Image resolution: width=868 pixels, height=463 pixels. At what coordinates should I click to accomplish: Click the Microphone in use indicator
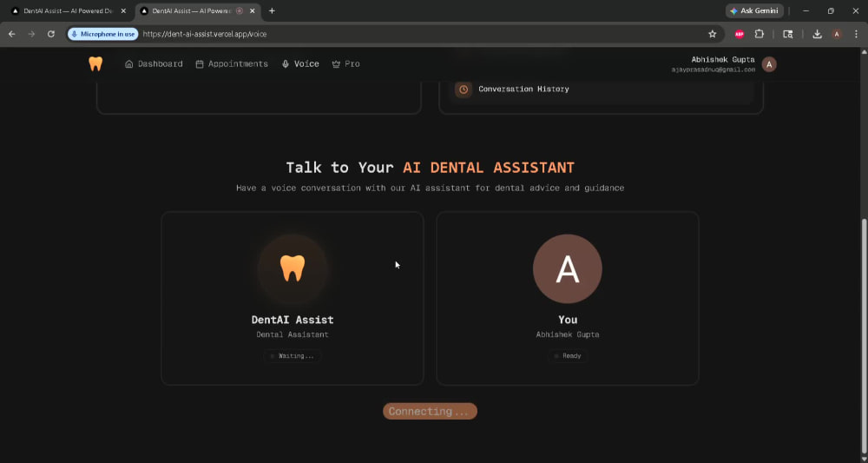pyautogui.click(x=103, y=34)
